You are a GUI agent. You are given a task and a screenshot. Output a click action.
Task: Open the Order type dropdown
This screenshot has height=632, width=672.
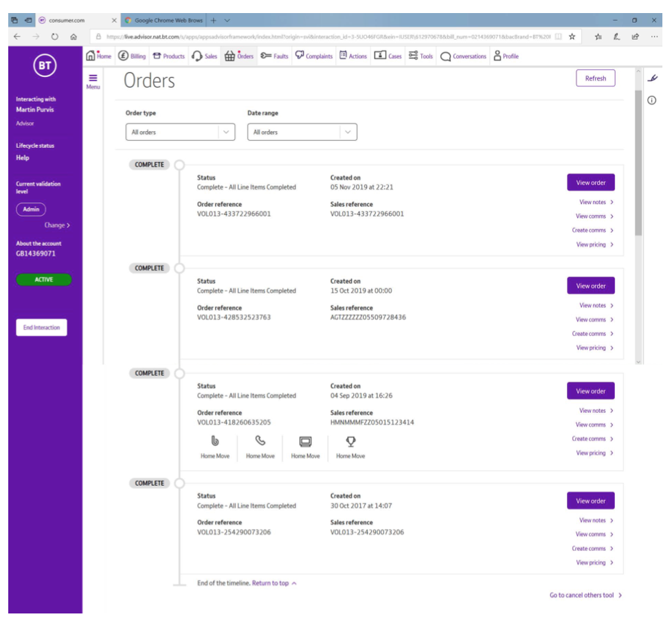click(181, 132)
